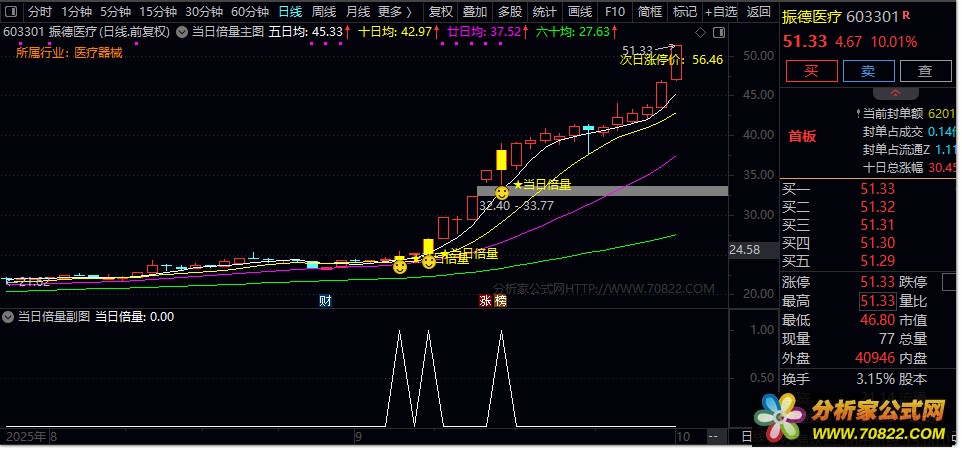Click the 换手 3.15% value

point(875,379)
